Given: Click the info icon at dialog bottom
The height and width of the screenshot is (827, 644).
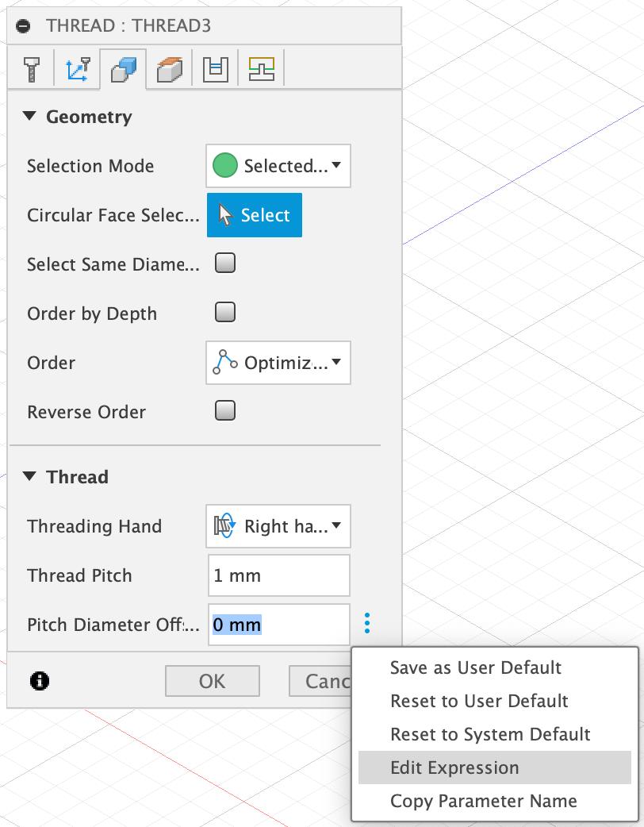Looking at the screenshot, I should pos(40,681).
